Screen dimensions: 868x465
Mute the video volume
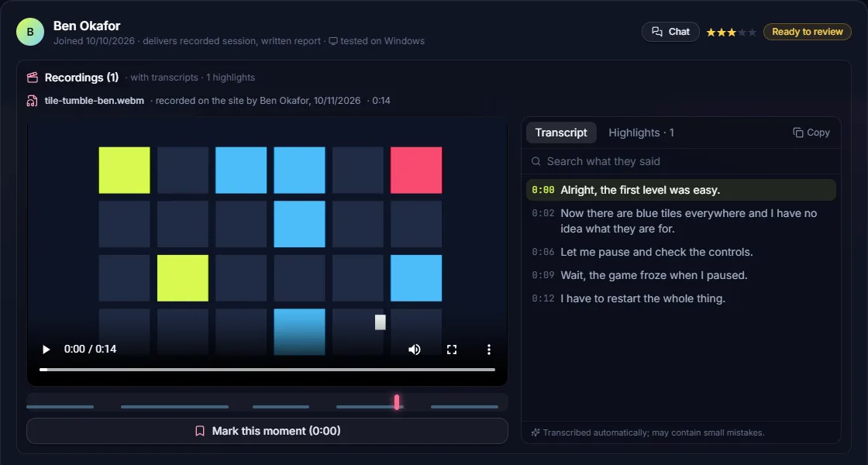(414, 350)
